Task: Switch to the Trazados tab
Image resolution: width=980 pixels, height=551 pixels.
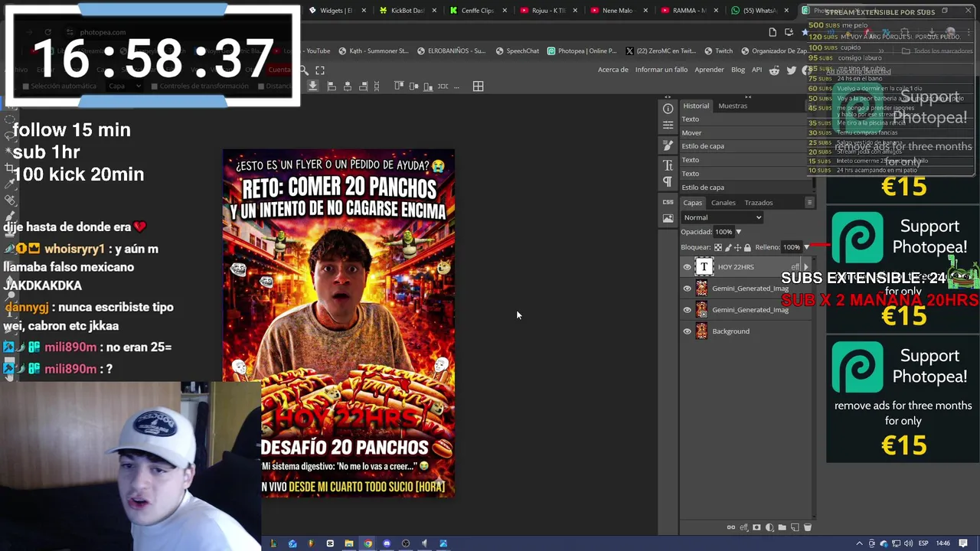Action: tap(759, 203)
